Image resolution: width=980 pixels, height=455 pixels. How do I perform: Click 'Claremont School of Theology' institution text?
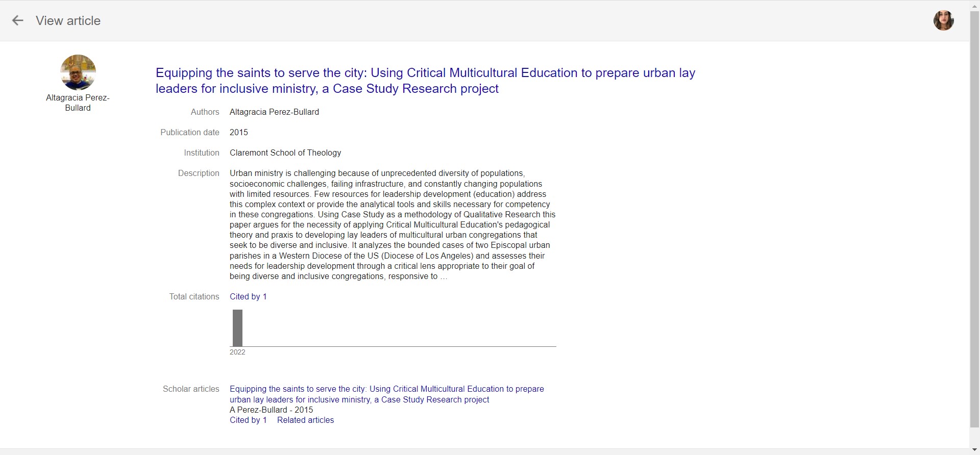285,153
